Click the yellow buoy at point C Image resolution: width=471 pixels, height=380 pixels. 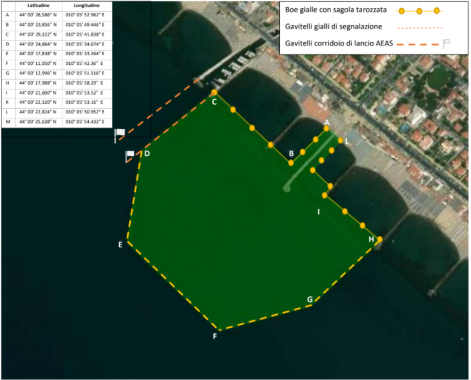pyautogui.click(x=214, y=92)
